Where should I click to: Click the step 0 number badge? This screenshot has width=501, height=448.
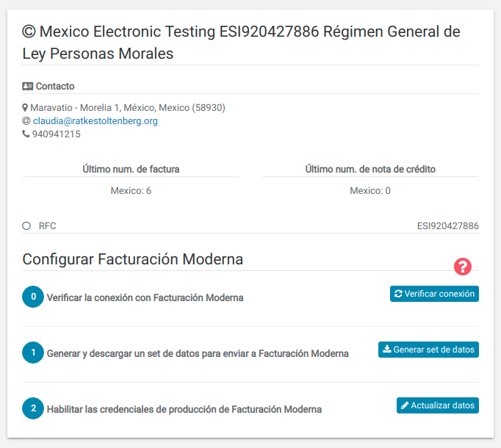click(x=33, y=297)
